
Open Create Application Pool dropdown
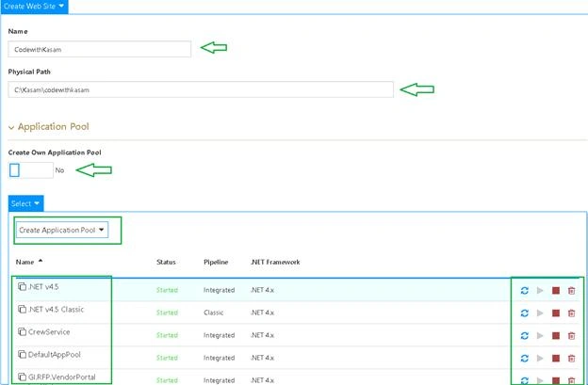coord(62,230)
